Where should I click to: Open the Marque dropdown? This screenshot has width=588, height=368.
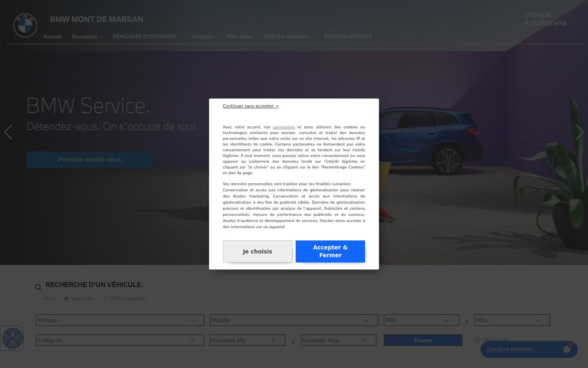120,320
